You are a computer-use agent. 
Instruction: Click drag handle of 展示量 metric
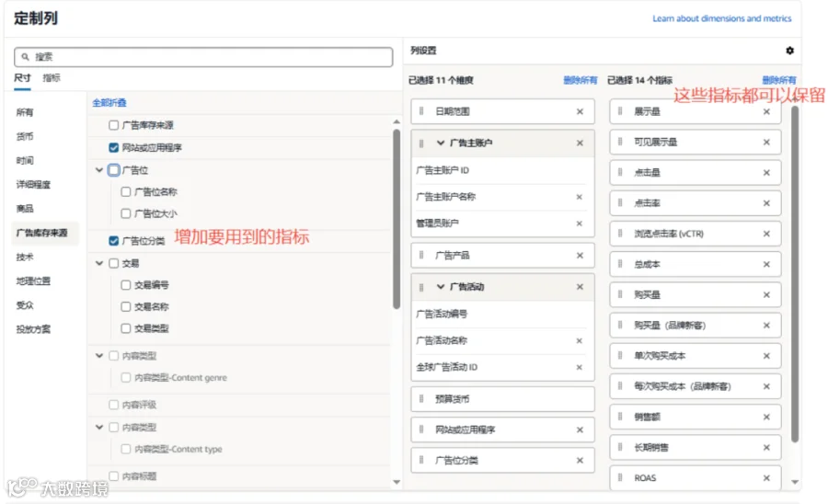point(620,111)
